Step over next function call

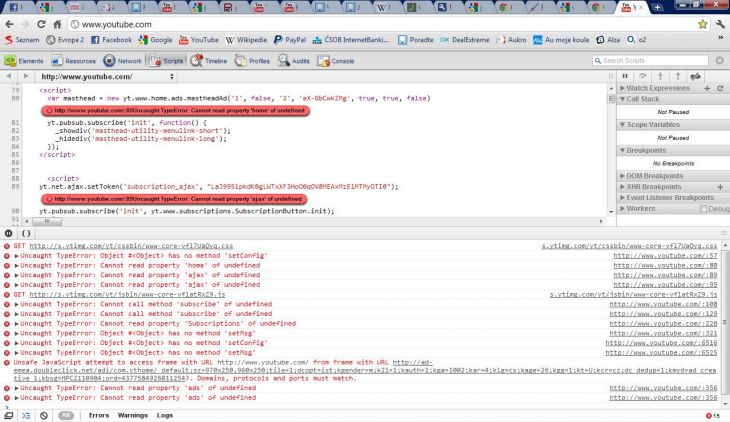(642, 76)
